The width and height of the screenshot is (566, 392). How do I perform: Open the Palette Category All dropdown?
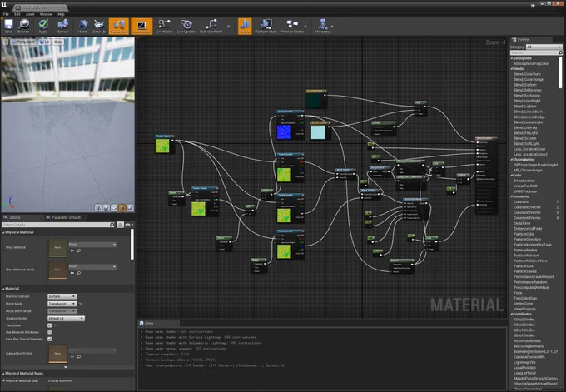click(x=544, y=47)
